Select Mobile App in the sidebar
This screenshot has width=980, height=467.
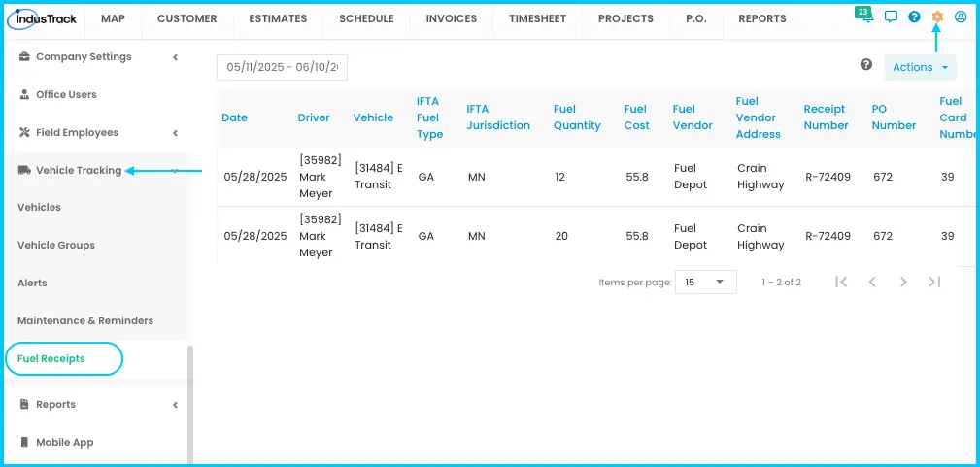(x=65, y=442)
